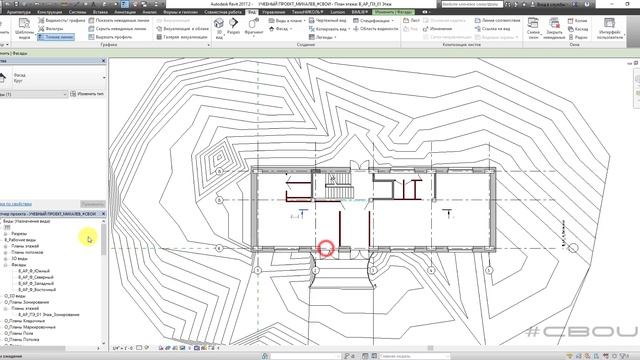Screen dimensions: 640x360
Task: Open the Легенды dropdown
Action: click(322, 37)
